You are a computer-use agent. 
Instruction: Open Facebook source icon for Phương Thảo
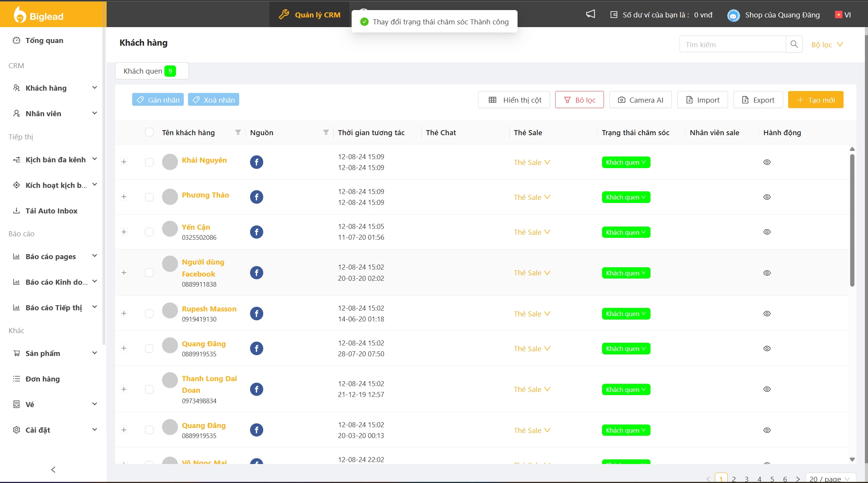[x=257, y=197]
